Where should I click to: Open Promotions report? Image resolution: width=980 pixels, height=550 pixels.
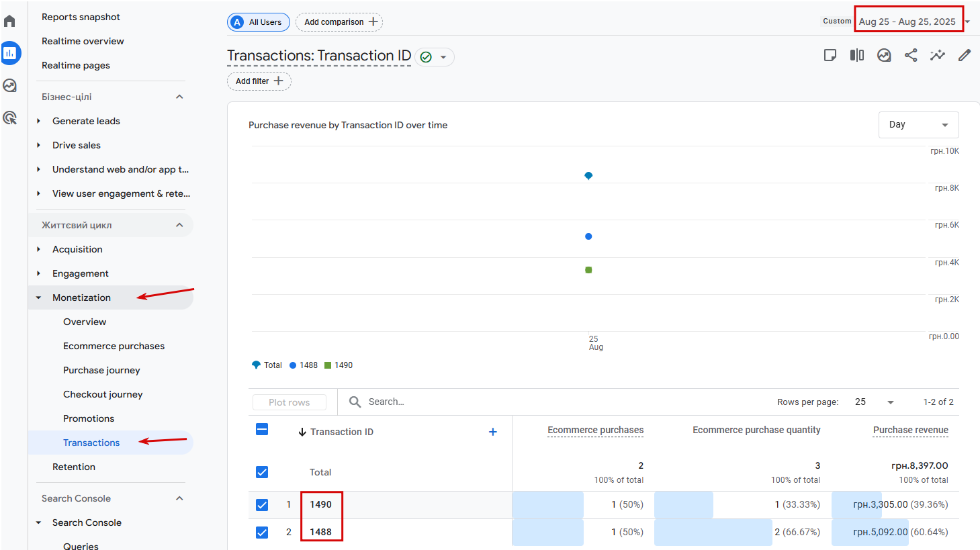(x=89, y=418)
